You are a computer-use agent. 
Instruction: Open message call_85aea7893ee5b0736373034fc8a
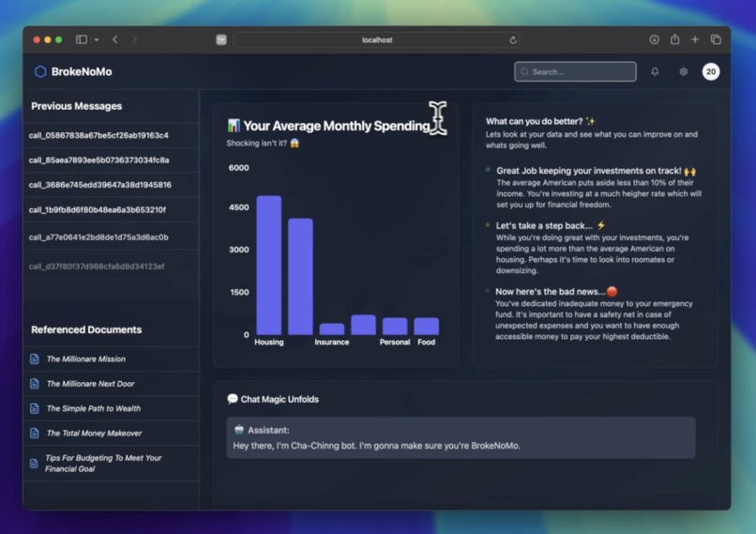point(111,160)
